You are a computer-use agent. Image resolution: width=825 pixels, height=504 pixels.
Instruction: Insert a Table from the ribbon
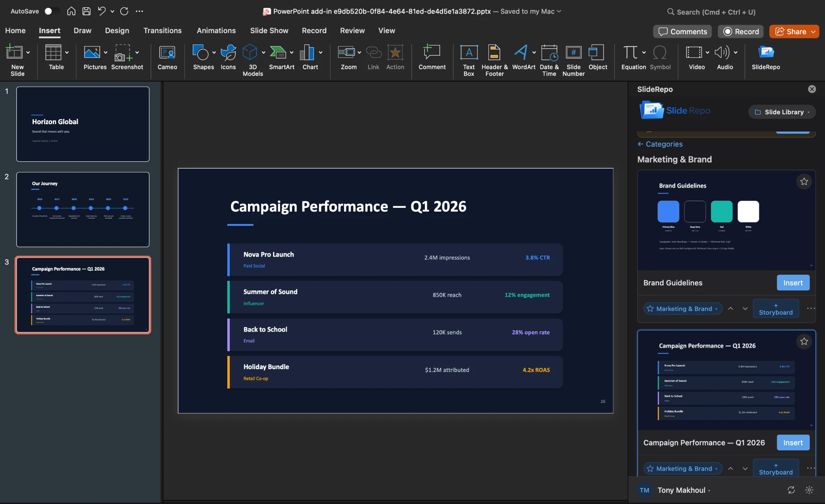53,52
